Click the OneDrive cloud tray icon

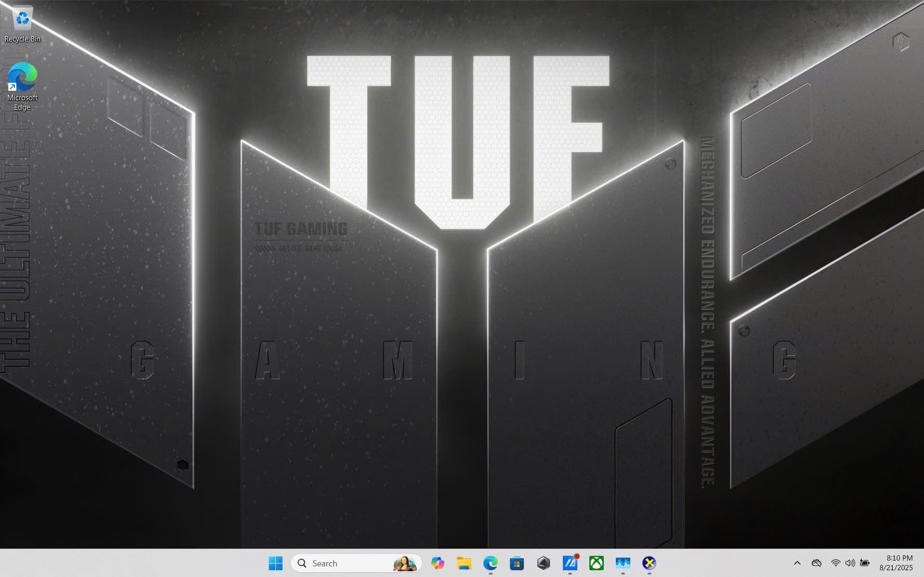(816, 563)
